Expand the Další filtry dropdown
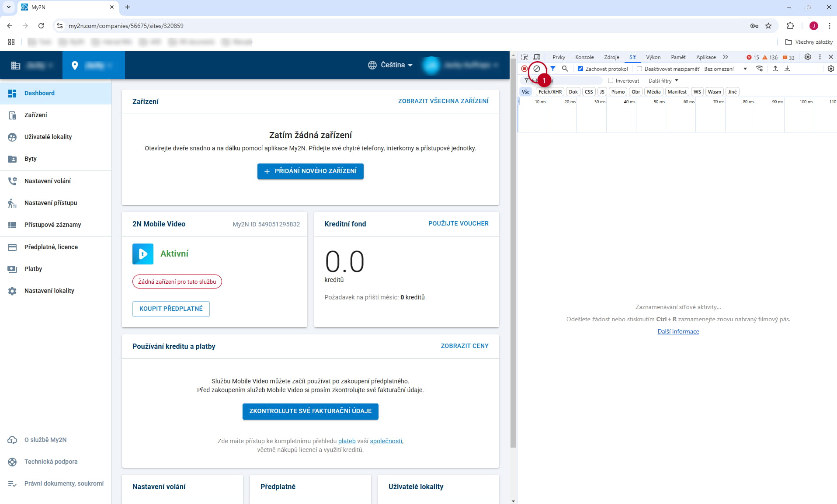This screenshot has width=837, height=504. click(x=663, y=80)
